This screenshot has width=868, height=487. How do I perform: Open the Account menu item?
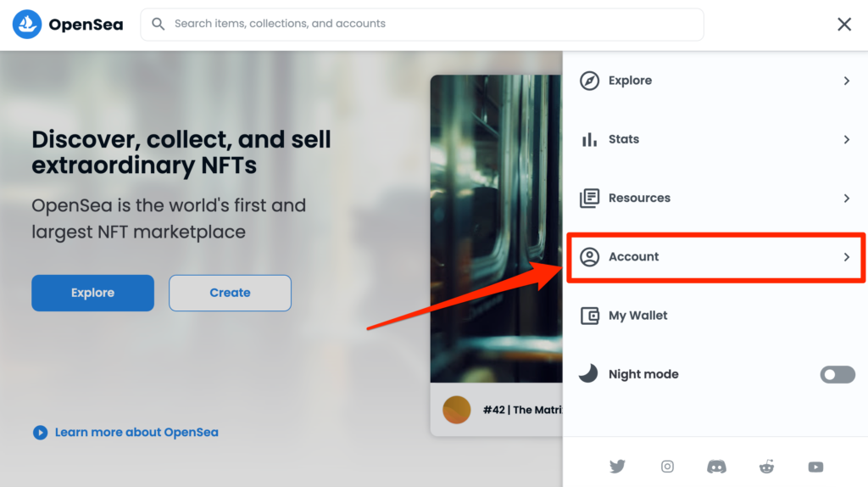634,256
